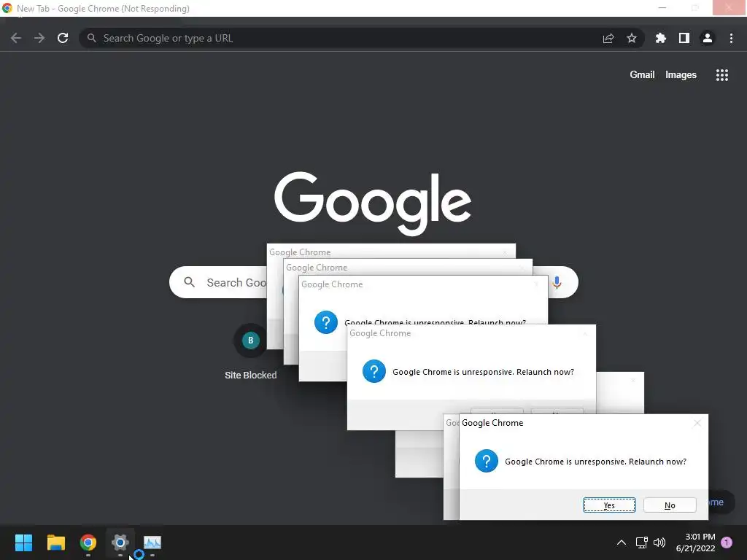
Task: Click the 'Google Chrome is unresponsive' text in front dialog
Action: coord(595,462)
